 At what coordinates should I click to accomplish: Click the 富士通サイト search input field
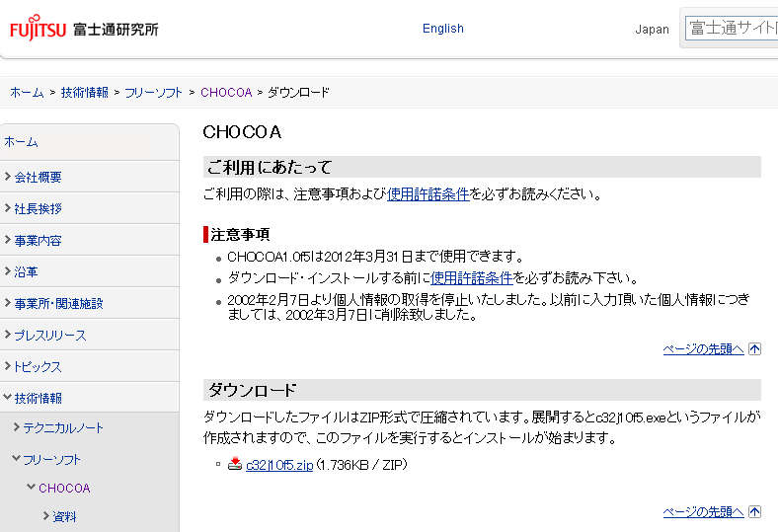(x=731, y=29)
